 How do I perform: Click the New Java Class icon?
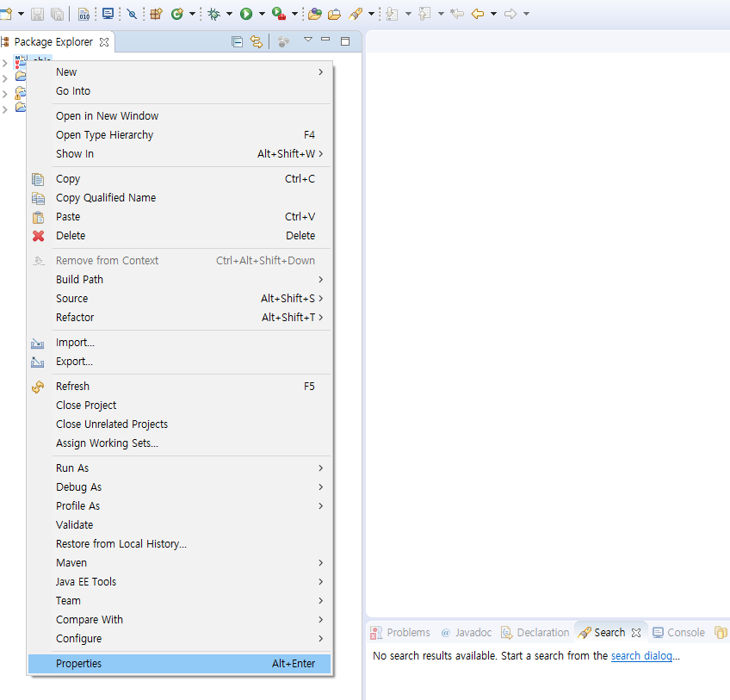pyautogui.click(x=177, y=14)
